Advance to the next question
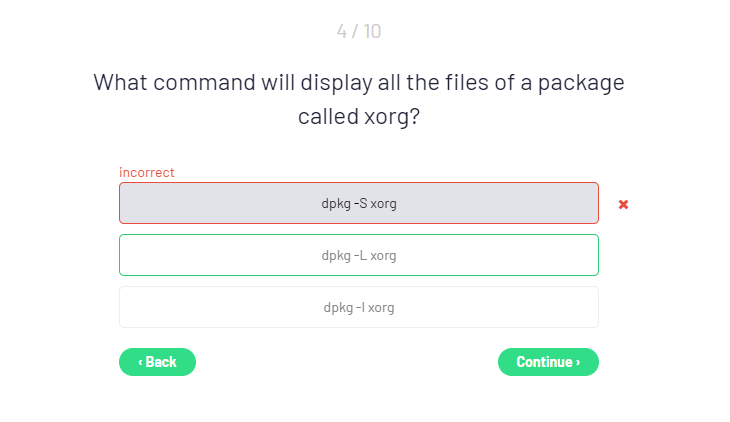Screen dimensions: 730x422 point(548,362)
